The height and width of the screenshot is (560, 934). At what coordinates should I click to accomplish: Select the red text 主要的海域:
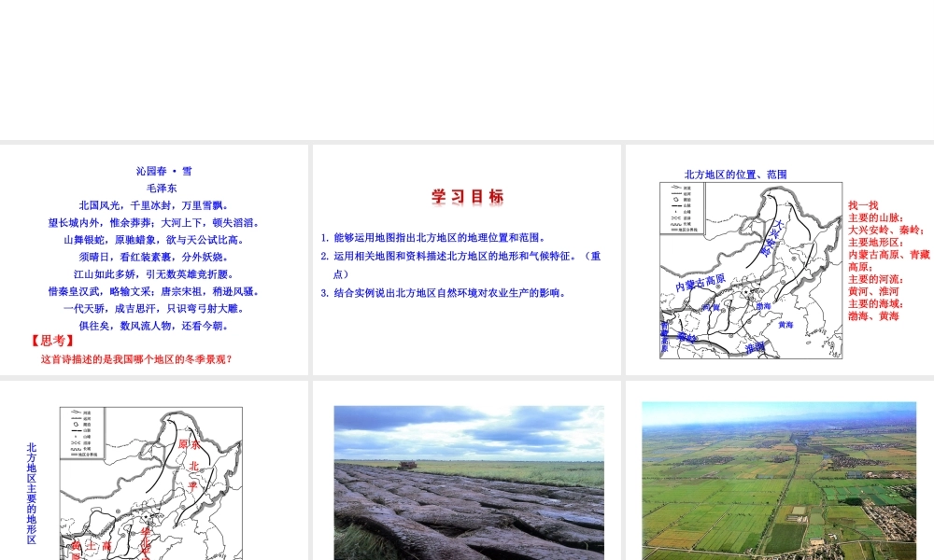876,303
